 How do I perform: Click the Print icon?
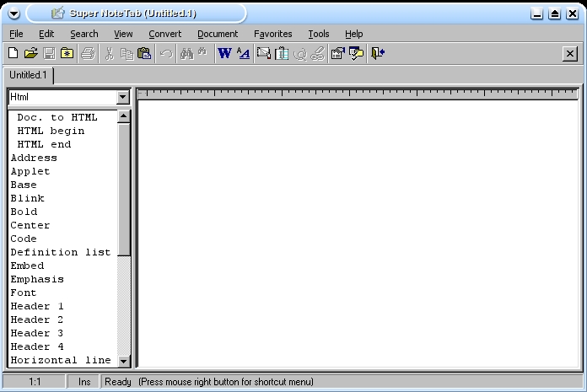pos(88,53)
